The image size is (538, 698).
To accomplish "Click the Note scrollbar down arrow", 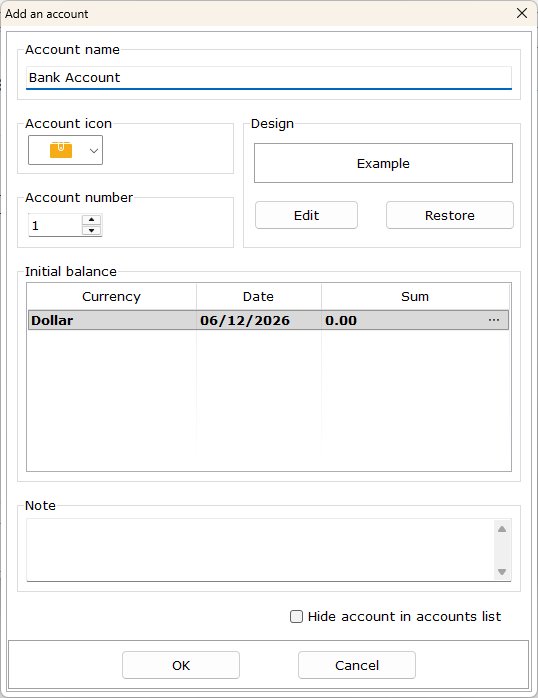I will 502,572.
